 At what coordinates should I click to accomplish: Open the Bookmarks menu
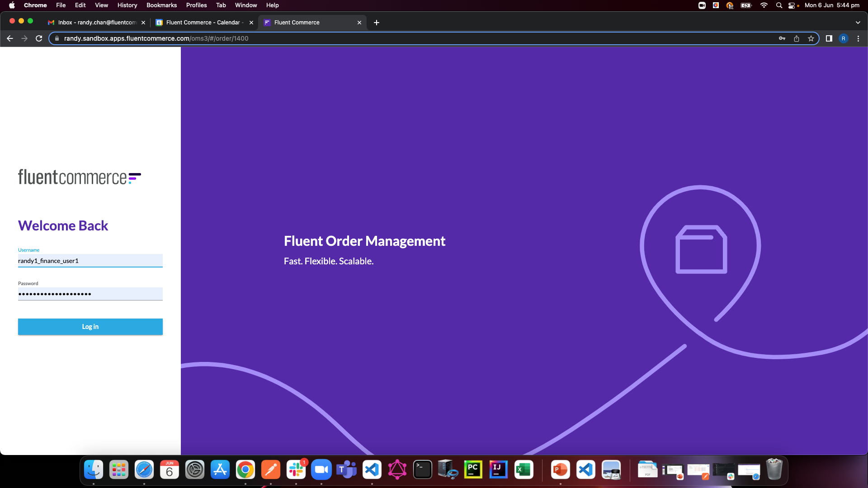[161, 5]
